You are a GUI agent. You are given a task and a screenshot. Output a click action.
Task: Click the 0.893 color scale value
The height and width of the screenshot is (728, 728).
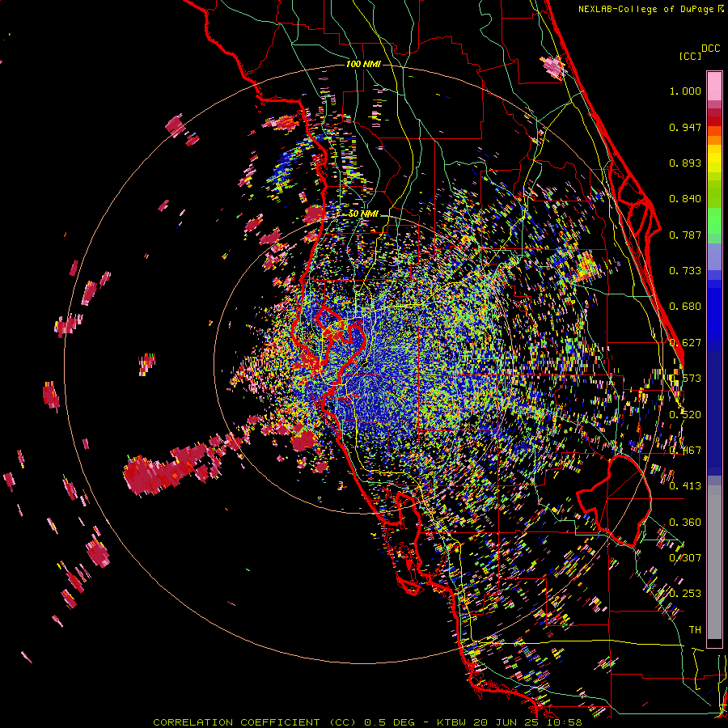click(685, 163)
